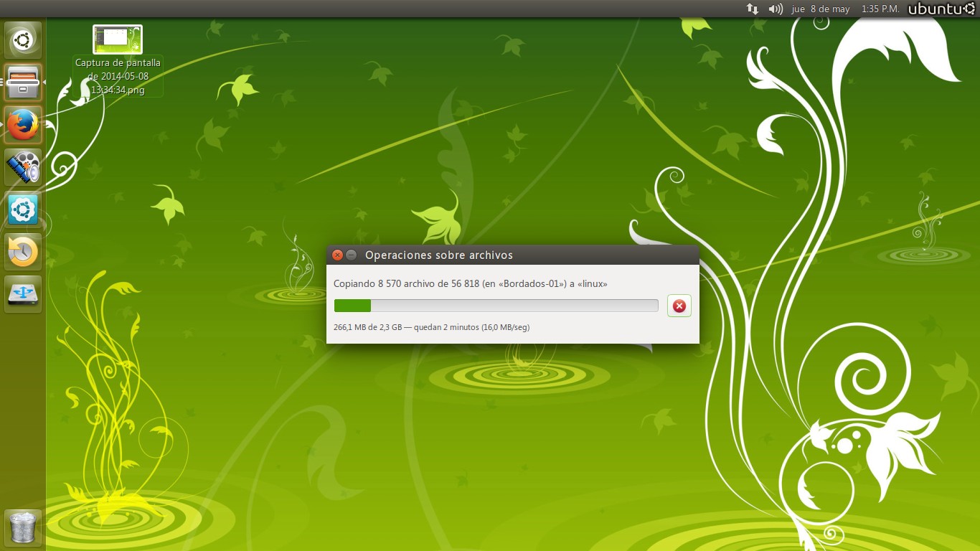Image resolution: width=980 pixels, height=551 pixels.
Task: Open the file manager from the launcher
Action: pyautogui.click(x=23, y=83)
